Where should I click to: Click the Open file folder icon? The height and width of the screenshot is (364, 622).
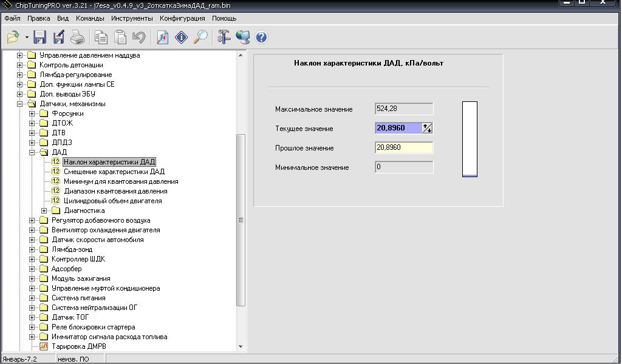pos(13,37)
